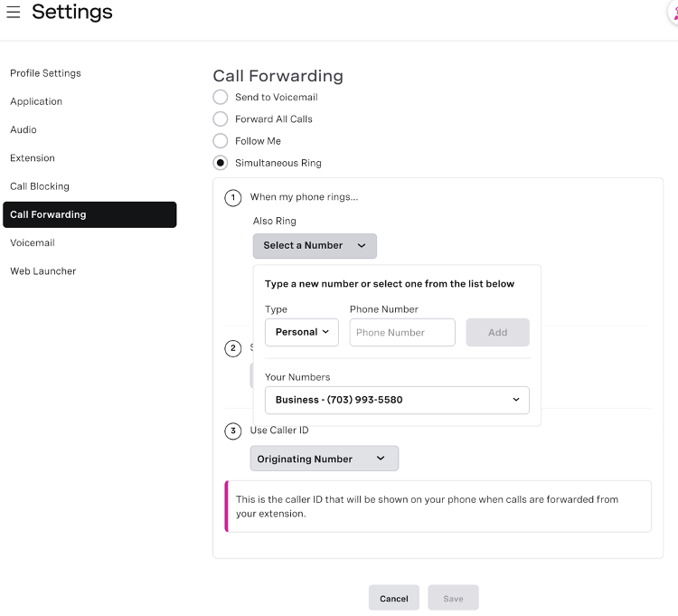Click into the Phone Number input field
678x616 pixels.
pyautogui.click(x=402, y=332)
